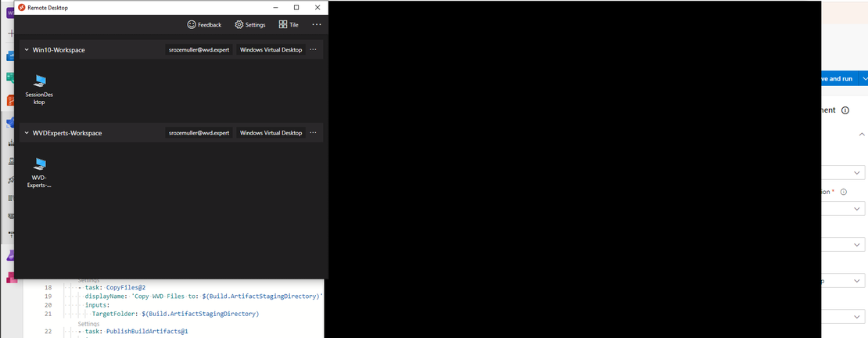Screen dimensions: 868x338
Task: Open more options for WVDExperts-Workspace
Action: (313, 133)
